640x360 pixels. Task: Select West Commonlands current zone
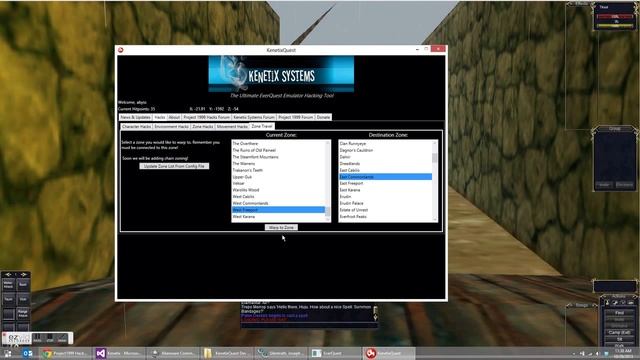coord(278,203)
